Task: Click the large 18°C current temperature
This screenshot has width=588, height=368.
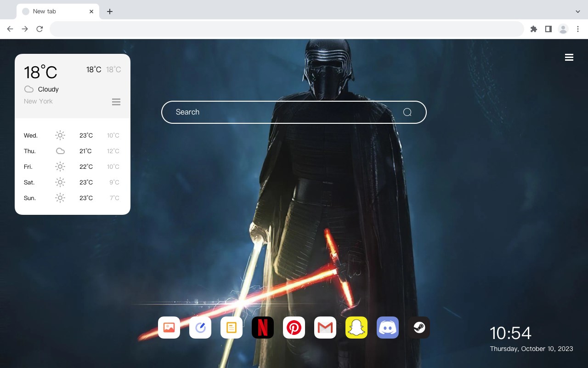Action: tap(40, 72)
